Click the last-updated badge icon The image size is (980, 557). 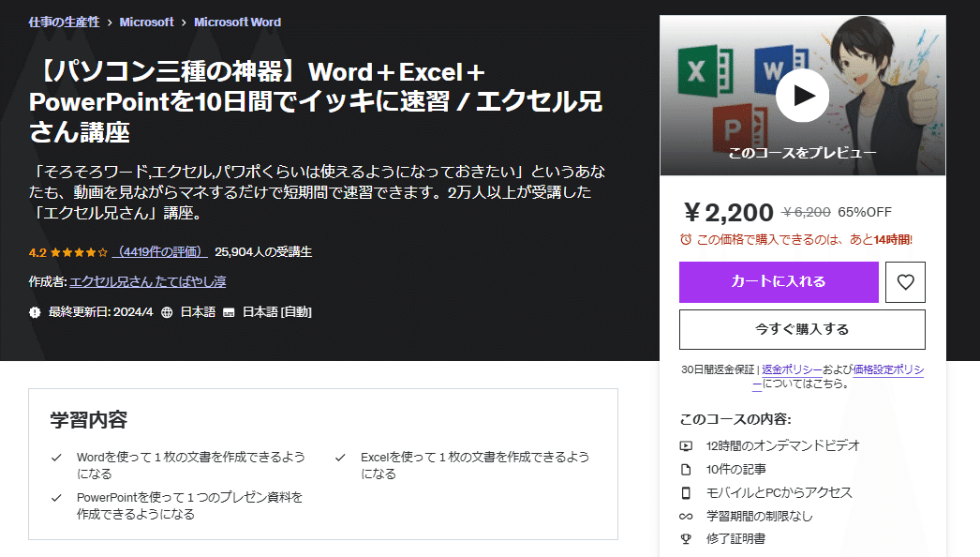[x=35, y=311]
